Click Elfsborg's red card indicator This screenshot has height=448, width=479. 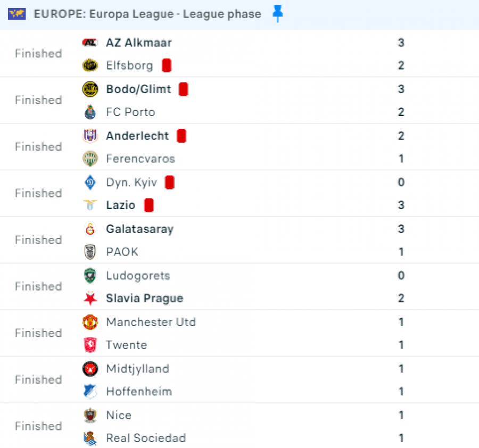[x=167, y=66]
